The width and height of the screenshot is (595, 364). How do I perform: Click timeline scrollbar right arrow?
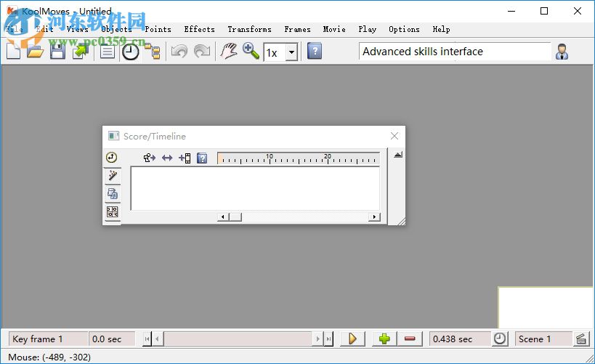[x=374, y=217]
